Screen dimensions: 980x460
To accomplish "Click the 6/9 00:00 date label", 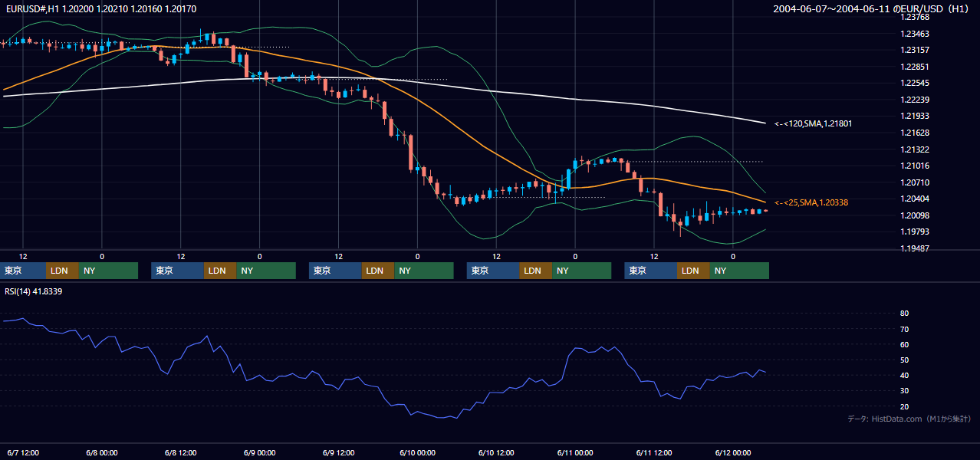I will (x=260, y=452).
